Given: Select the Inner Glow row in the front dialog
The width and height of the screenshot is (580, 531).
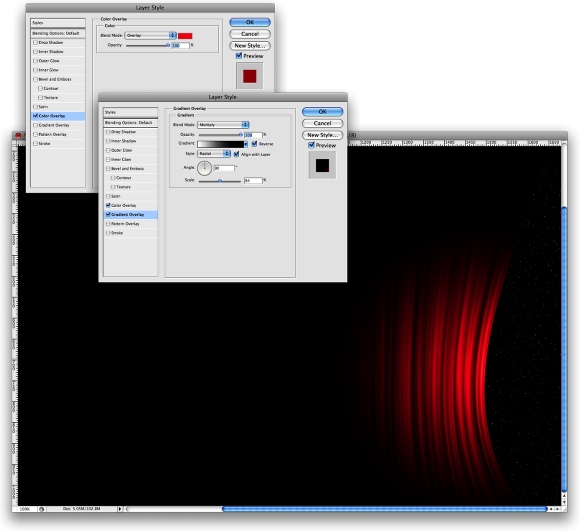Looking at the screenshot, I should (x=130, y=159).
